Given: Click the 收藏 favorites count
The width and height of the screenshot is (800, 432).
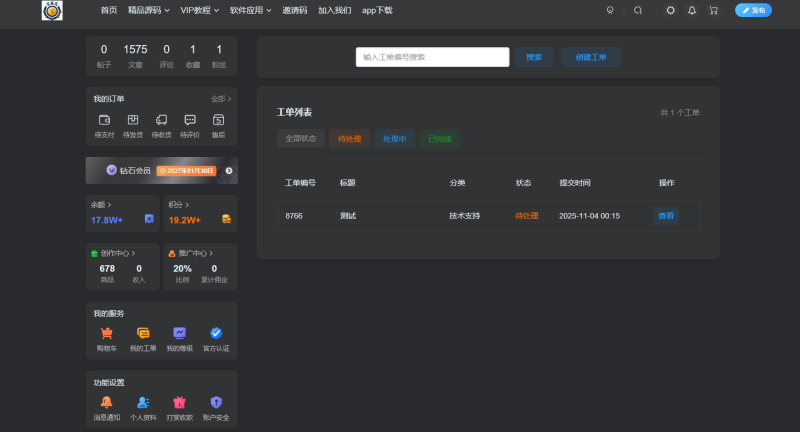Looking at the screenshot, I should [x=193, y=56].
